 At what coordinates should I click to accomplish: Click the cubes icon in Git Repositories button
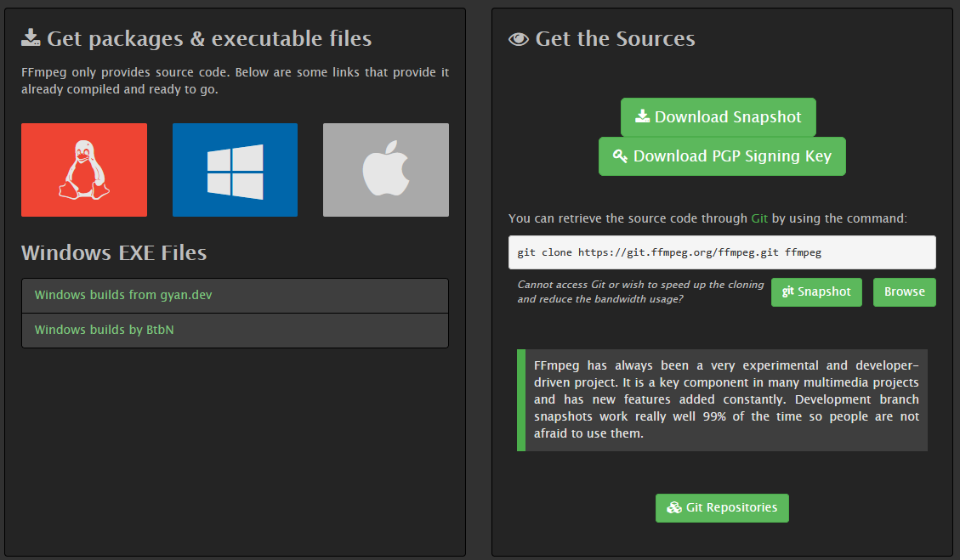click(674, 507)
